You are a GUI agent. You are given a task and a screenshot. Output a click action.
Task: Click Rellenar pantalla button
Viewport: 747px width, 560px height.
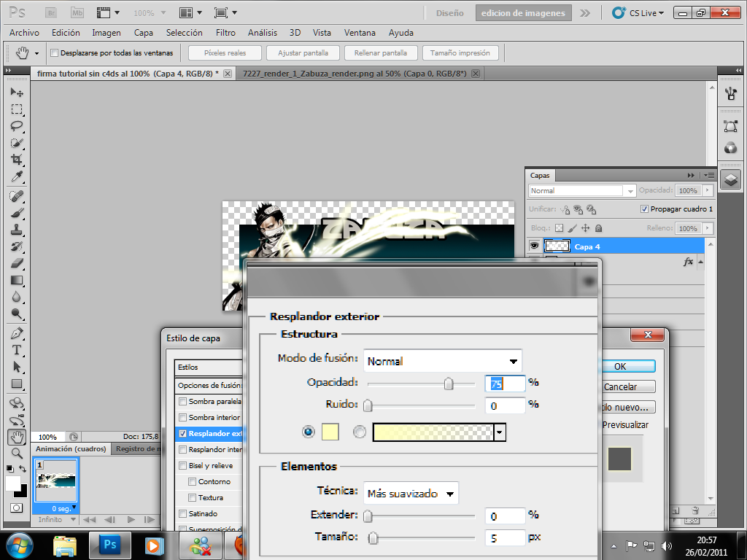(x=381, y=52)
